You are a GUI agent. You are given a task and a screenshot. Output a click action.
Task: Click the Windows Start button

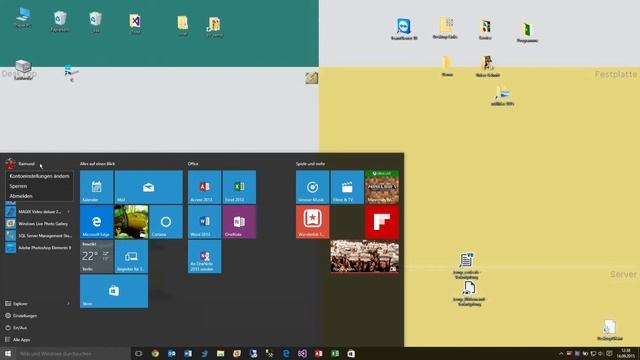coord(8,353)
